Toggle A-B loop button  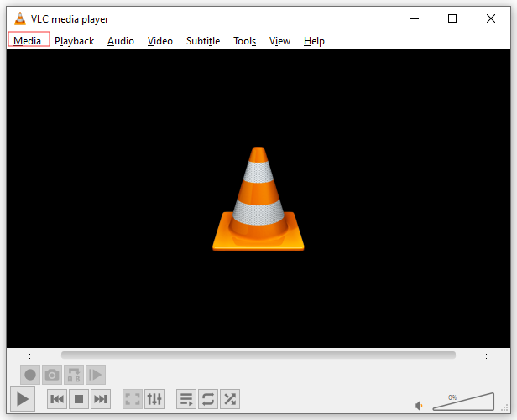(x=74, y=375)
